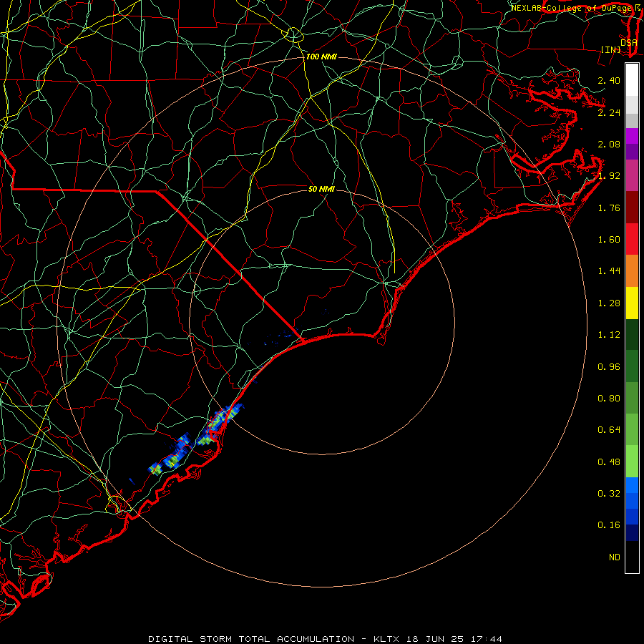Click the DSA product label
This screenshot has width=644, height=644.
(628, 43)
